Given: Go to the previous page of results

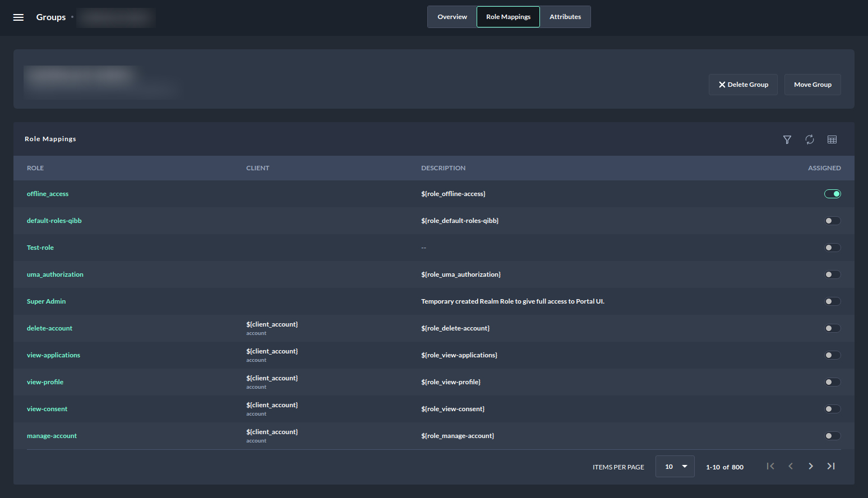Looking at the screenshot, I should (x=791, y=466).
